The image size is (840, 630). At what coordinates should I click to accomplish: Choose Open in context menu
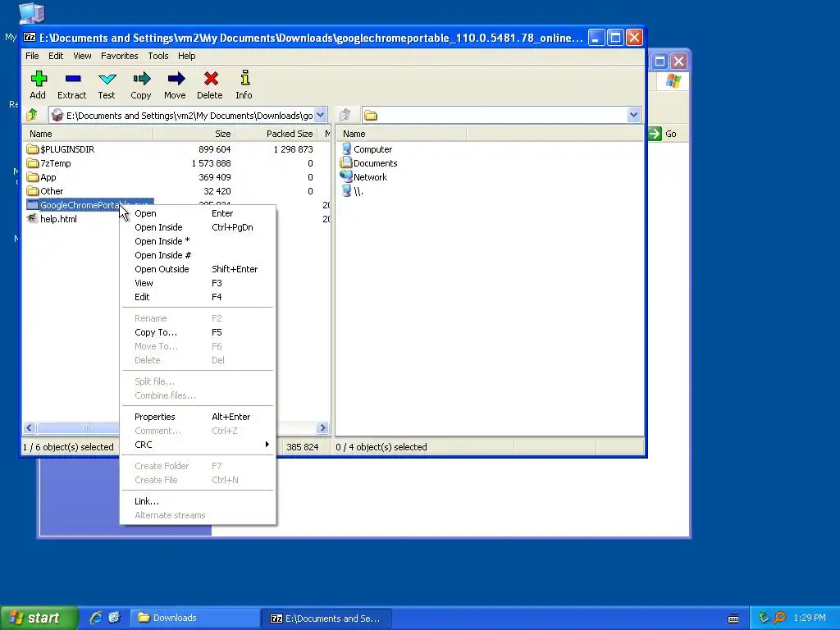[199, 213]
